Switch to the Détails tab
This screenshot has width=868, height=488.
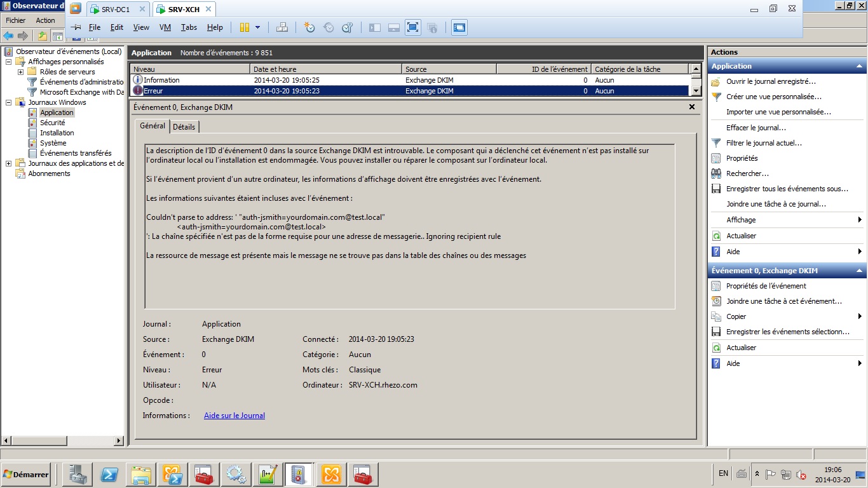(184, 127)
